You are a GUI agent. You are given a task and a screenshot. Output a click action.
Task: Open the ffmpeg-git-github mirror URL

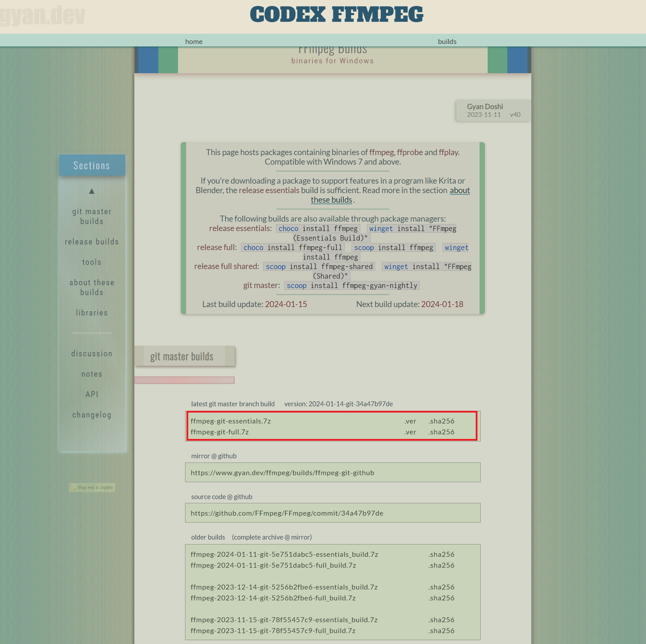click(x=283, y=473)
